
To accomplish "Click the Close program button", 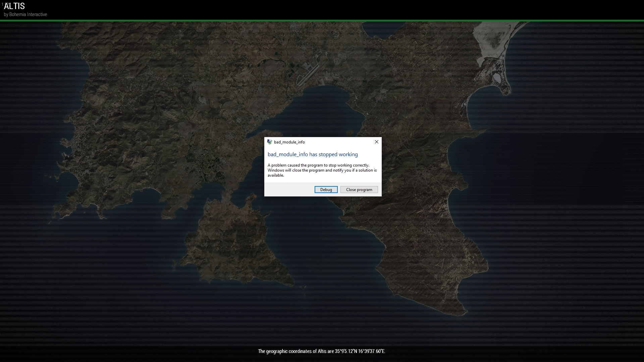I will (x=359, y=190).
